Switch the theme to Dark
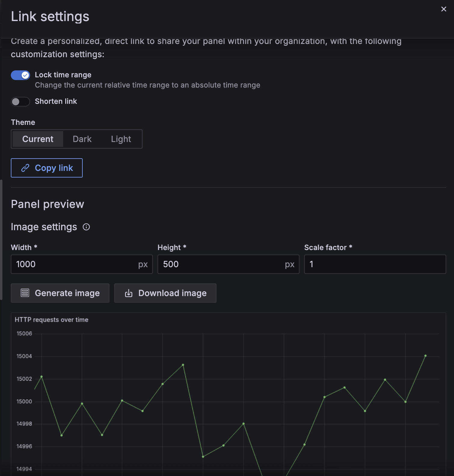Viewport: 454px width, 476px height. (82, 139)
